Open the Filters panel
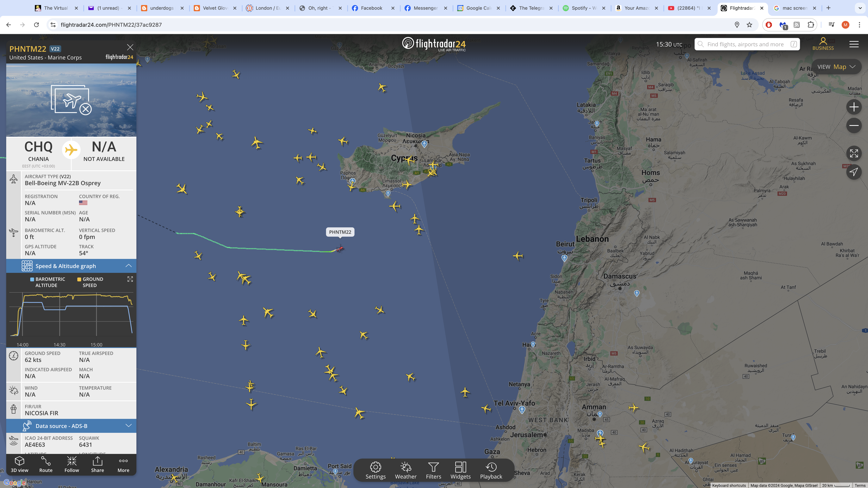This screenshot has width=868, height=488. 433,471
